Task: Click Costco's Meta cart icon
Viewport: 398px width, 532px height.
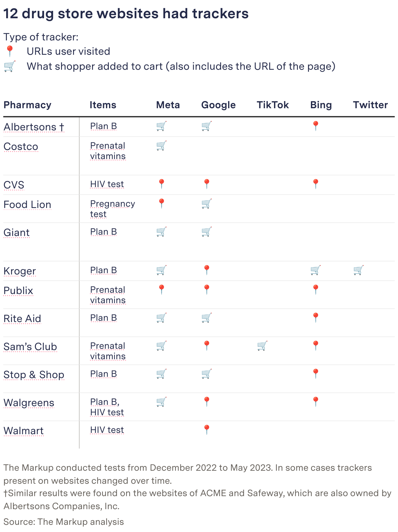Action: pos(161,146)
